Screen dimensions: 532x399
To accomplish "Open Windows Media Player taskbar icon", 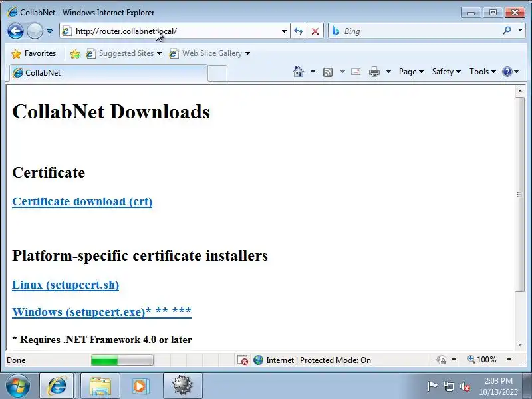I will [x=140, y=386].
